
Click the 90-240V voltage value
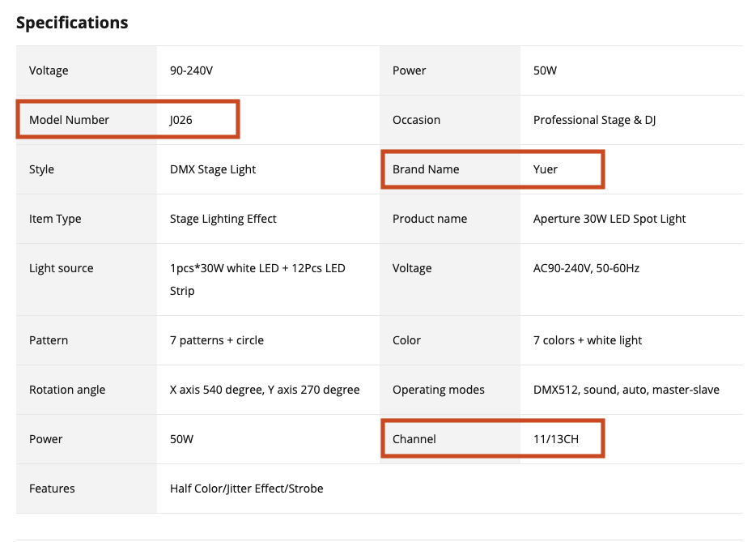(x=191, y=70)
